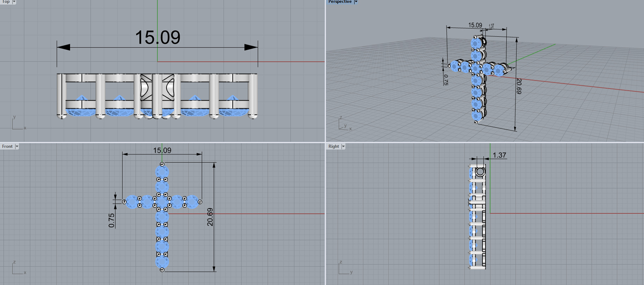644x285 pixels.
Task: Click the world axes icon in Top viewport
Action: point(19,122)
